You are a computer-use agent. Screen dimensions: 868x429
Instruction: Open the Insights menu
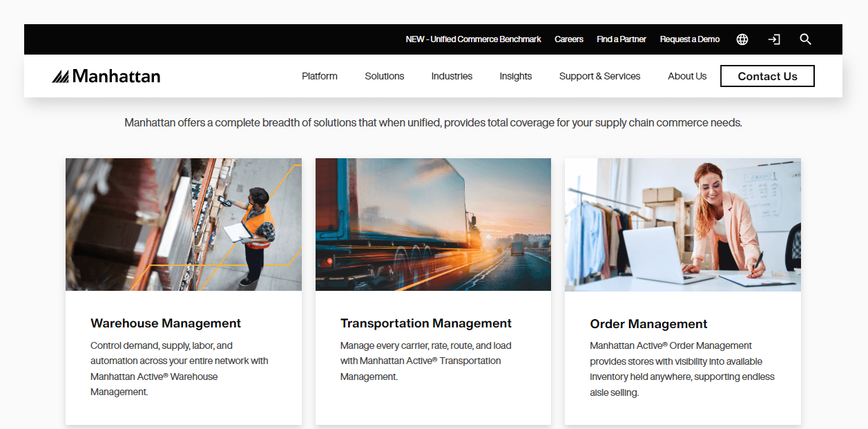coord(516,76)
